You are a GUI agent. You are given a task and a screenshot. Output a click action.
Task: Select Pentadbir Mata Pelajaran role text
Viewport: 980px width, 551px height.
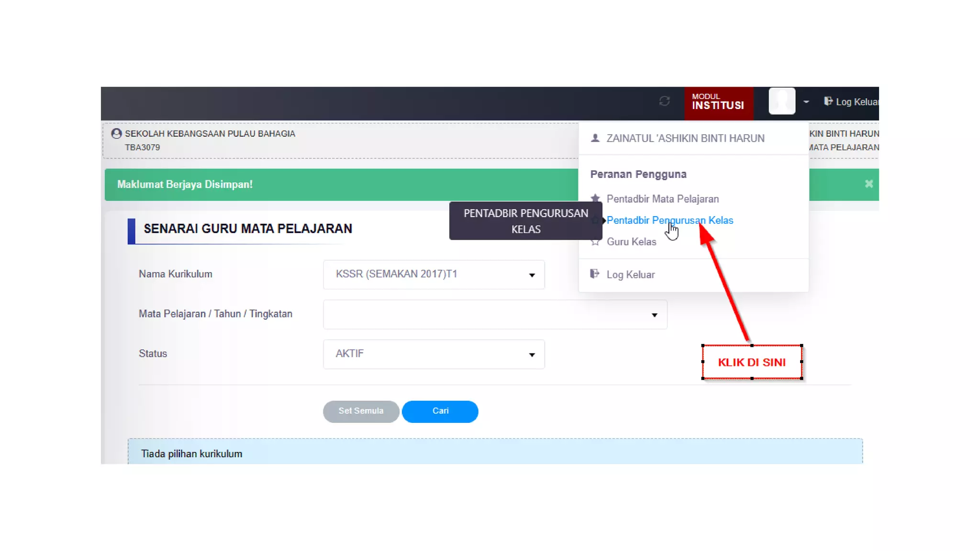662,199
